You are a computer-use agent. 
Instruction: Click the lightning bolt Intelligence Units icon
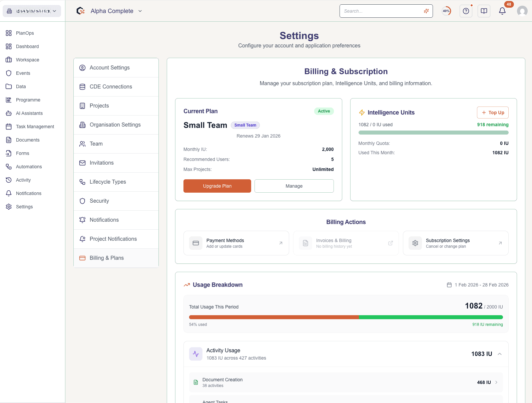tap(362, 113)
